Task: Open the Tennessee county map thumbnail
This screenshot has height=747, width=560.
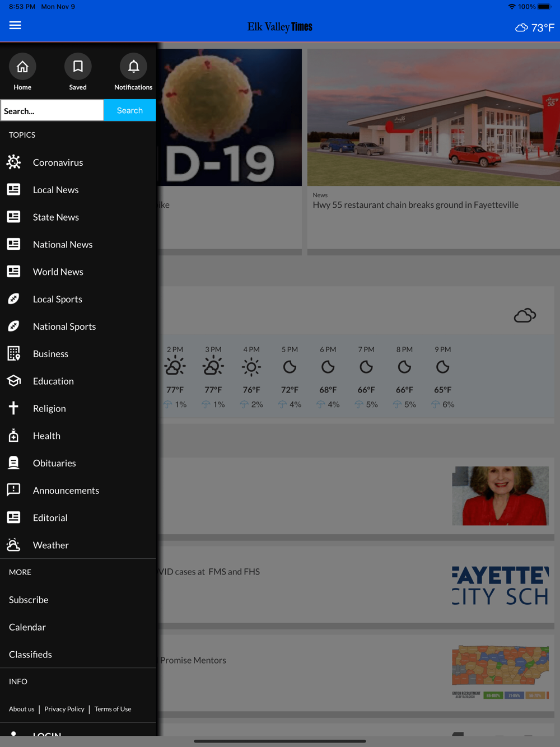Action: tap(501, 672)
